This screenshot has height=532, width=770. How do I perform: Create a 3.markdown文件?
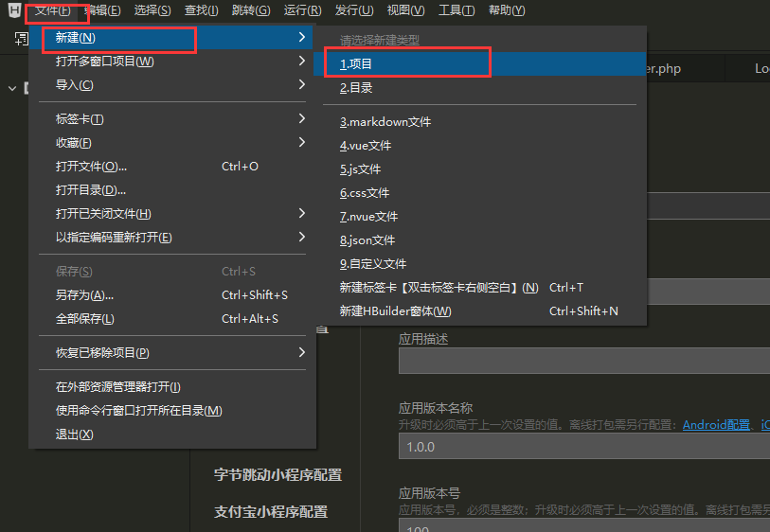480,122
